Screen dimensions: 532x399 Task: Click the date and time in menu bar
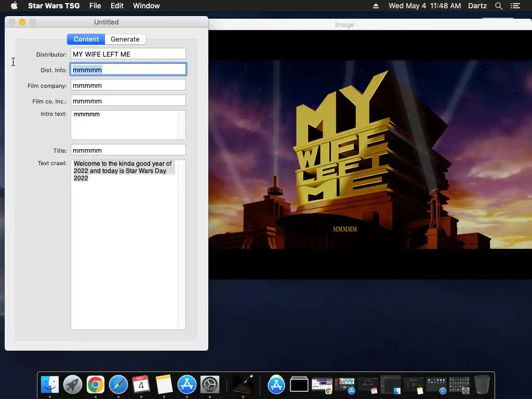coord(425,6)
